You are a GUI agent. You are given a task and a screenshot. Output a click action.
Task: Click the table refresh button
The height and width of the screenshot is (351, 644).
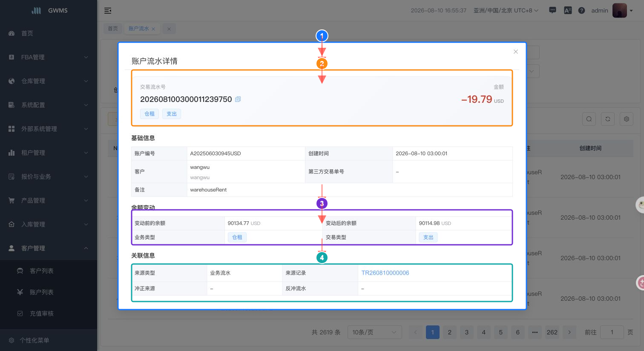(x=608, y=119)
